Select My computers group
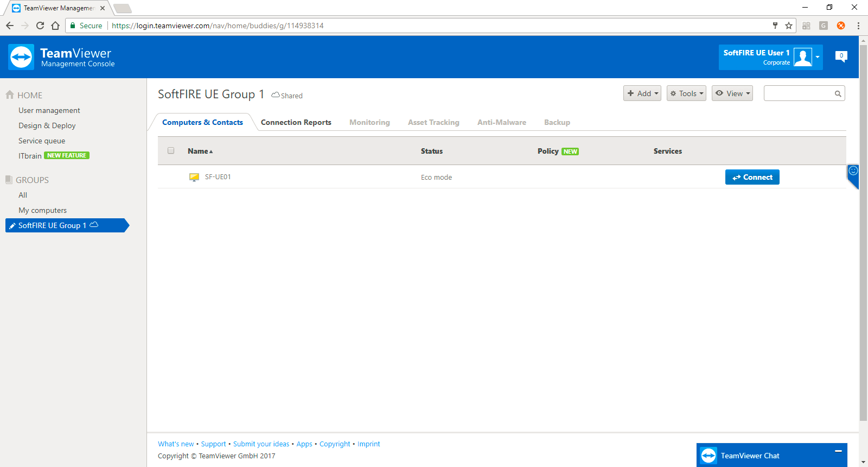The width and height of the screenshot is (868, 467). click(x=43, y=210)
